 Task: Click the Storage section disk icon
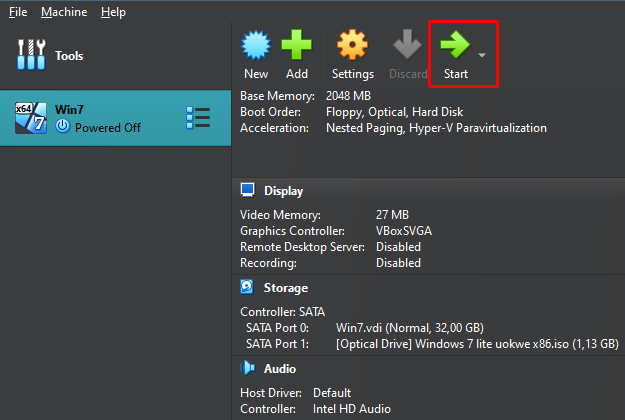click(247, 287)
